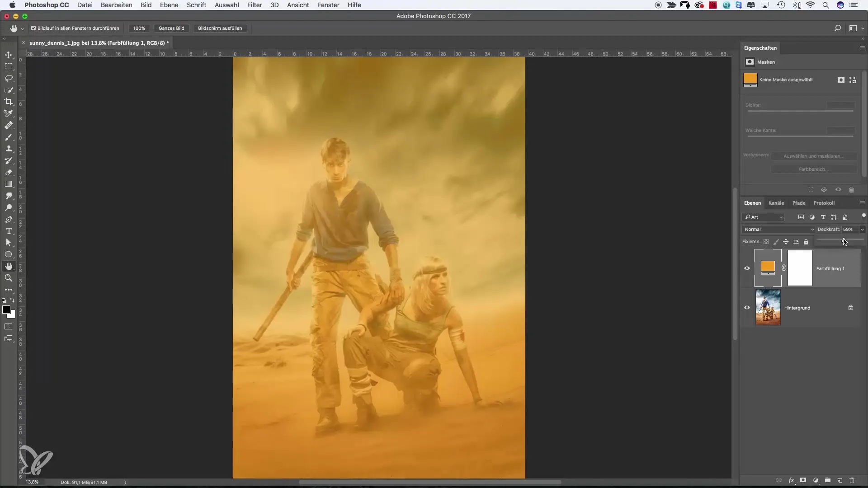Open the Hand tool preset picker arrow
Image resolution: width=868 pixels, height=488 pixels.
point(22,28)
